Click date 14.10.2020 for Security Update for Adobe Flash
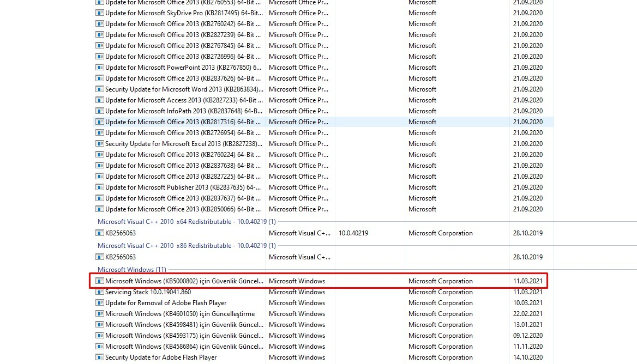The image size is (637, 364). coord(528,357)
